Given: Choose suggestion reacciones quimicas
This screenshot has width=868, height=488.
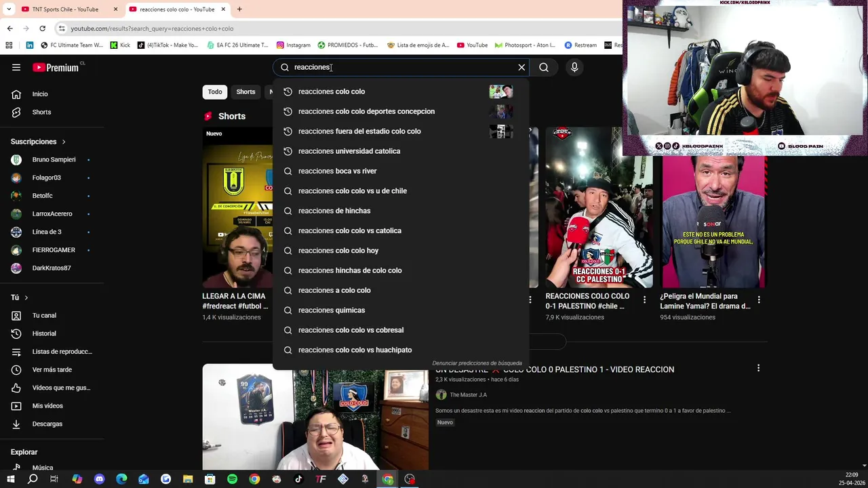Looking at the screenshot, I should (x=401, y=310).
